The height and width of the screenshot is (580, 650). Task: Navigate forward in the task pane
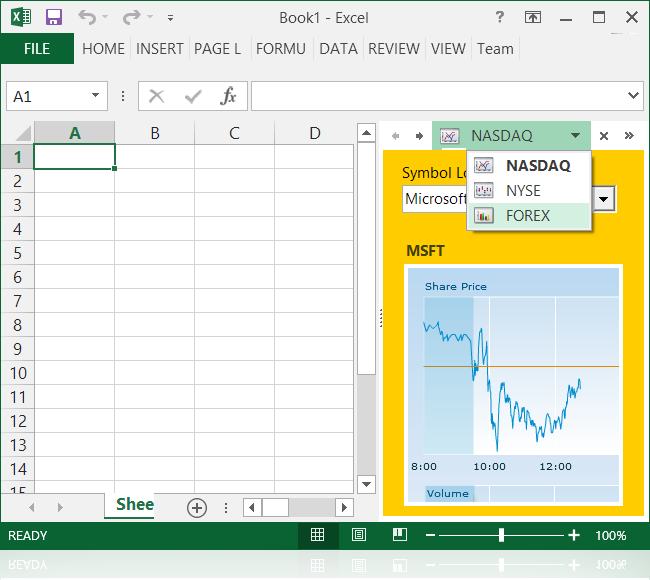click(420, 136)
